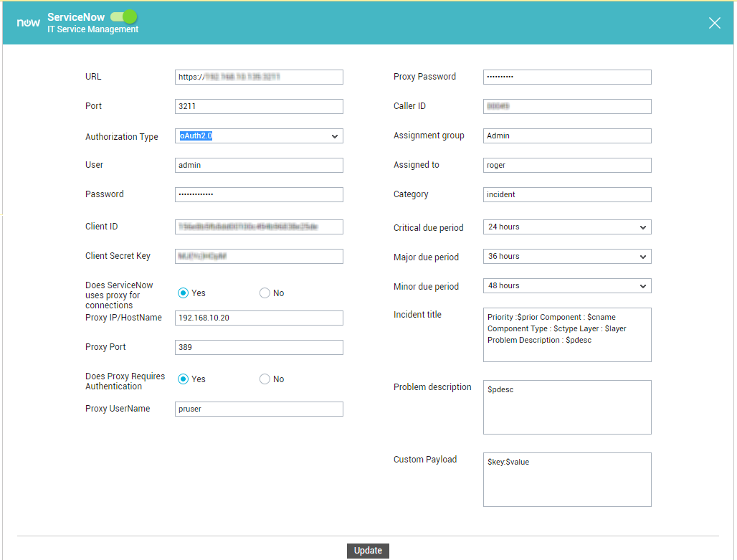Select Yes for Proxy Requires Authentication
This screenshot has height=560, width=737.
point(183,379)
